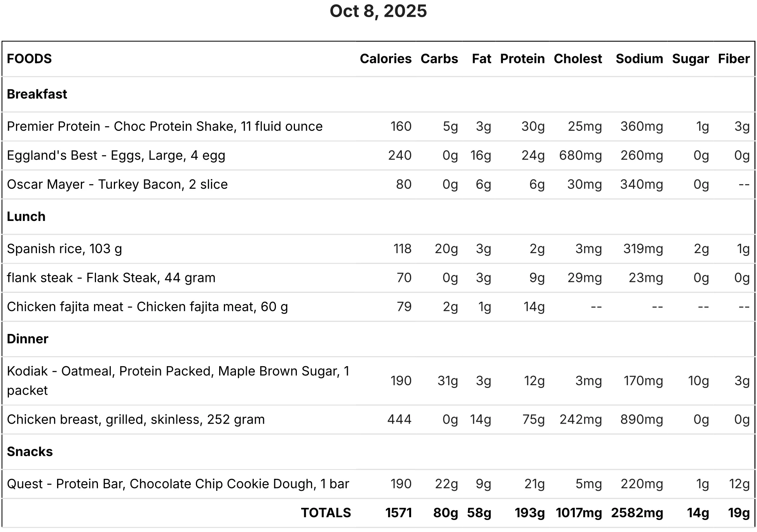Click Oscar Mayer Turkey Bacon entry
This screenshot has height=532, width=757.
tap(117, 184)
